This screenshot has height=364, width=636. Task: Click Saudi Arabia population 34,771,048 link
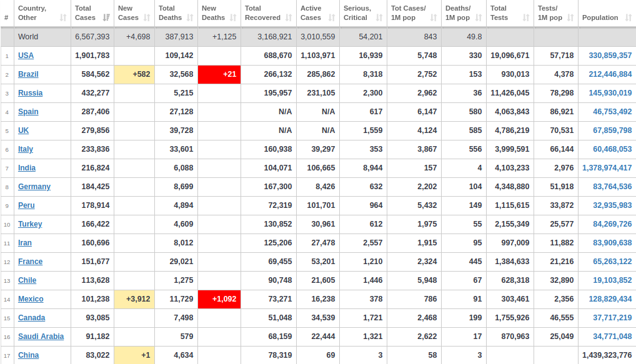[x=612, y=337]
